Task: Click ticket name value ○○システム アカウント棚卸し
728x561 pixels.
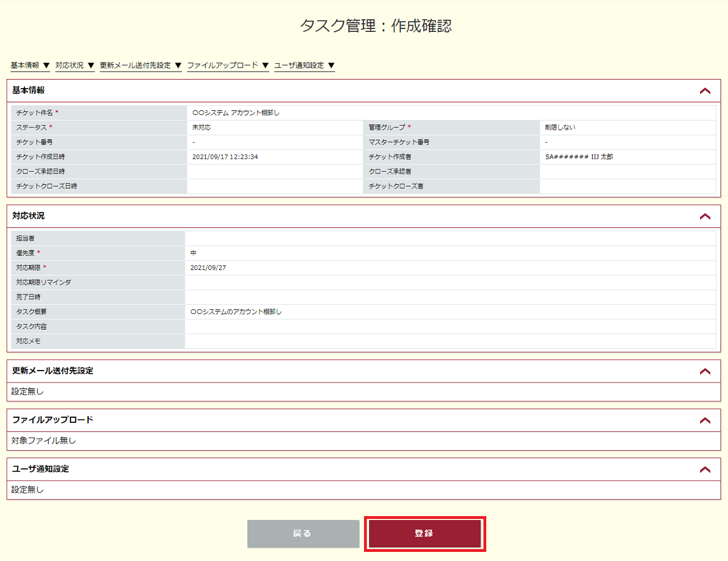Action: (236, 113)
